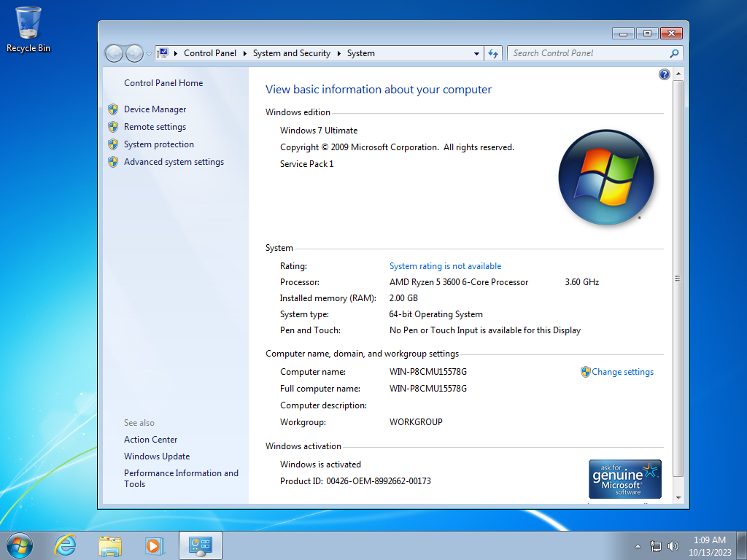The image size is (747, 560).
Task: Click the Windows 7 Ultimate text
Action: (x=319, y=131)
